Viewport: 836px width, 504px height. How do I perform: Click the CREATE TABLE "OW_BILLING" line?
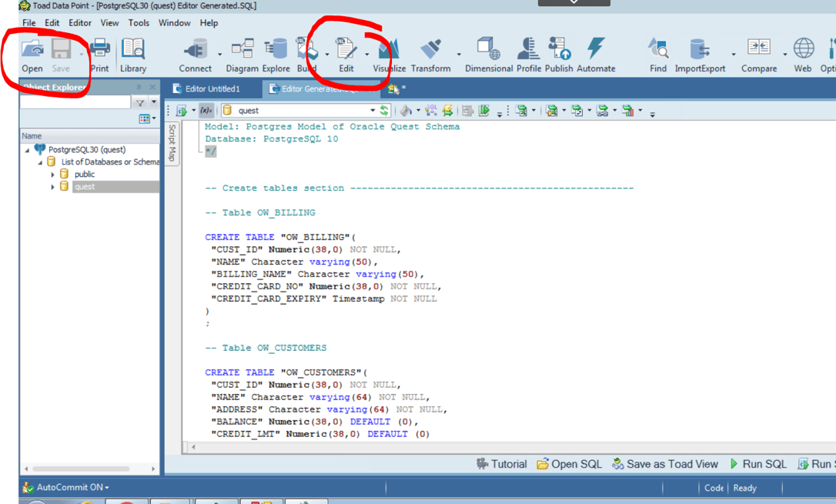(280, 237)
